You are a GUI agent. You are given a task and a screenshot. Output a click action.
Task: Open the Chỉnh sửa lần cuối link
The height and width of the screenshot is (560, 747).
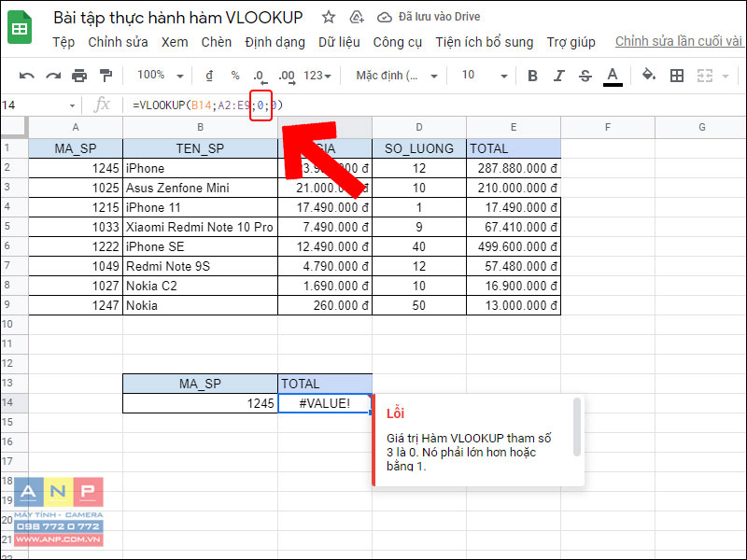pos(679,41)
